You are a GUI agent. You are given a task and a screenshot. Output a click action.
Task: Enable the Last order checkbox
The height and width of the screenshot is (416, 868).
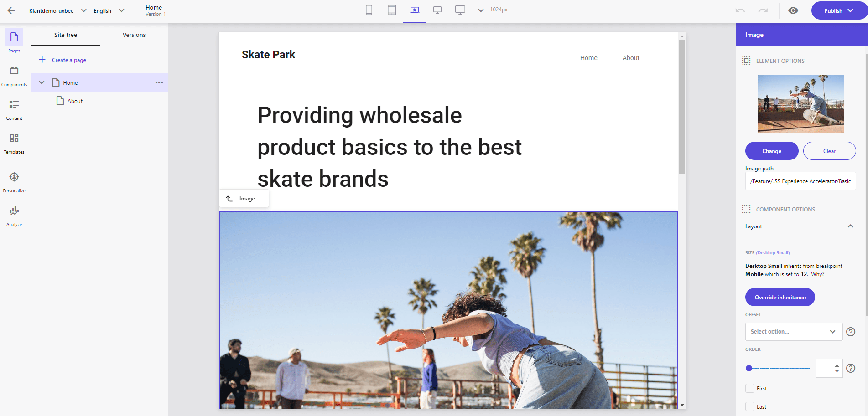click(750, 406)
